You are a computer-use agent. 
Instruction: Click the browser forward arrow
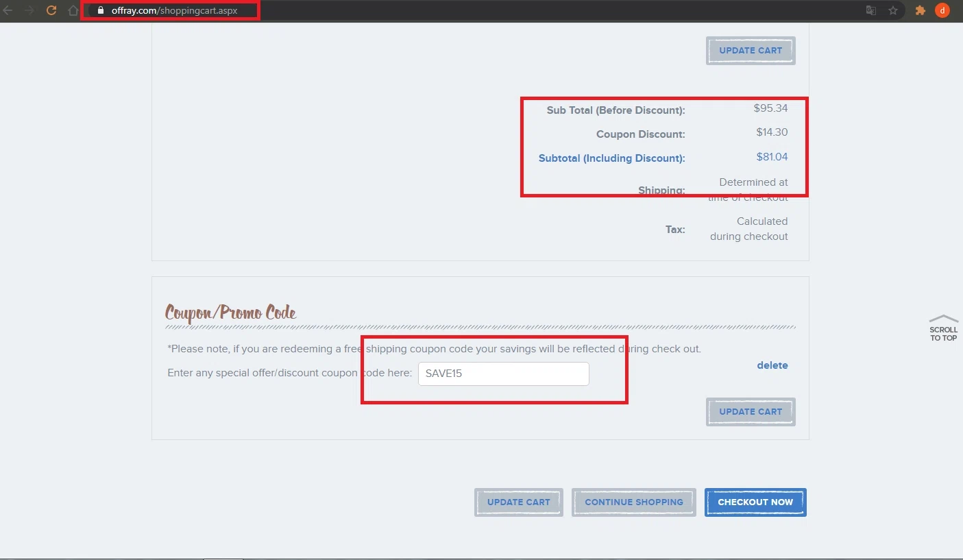coord(29,10)
